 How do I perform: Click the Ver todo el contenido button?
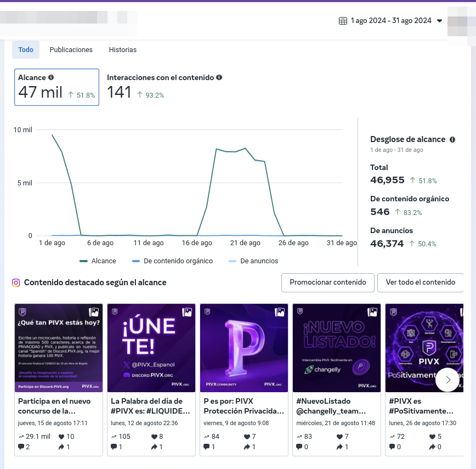coord(420,282)
